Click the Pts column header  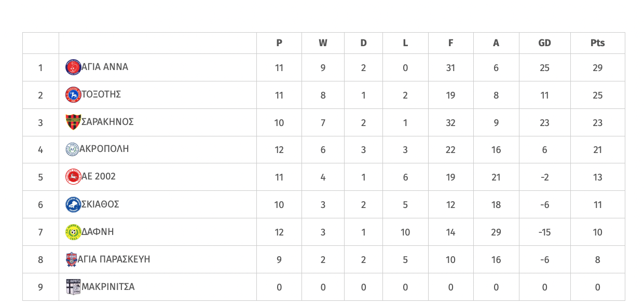598,43
